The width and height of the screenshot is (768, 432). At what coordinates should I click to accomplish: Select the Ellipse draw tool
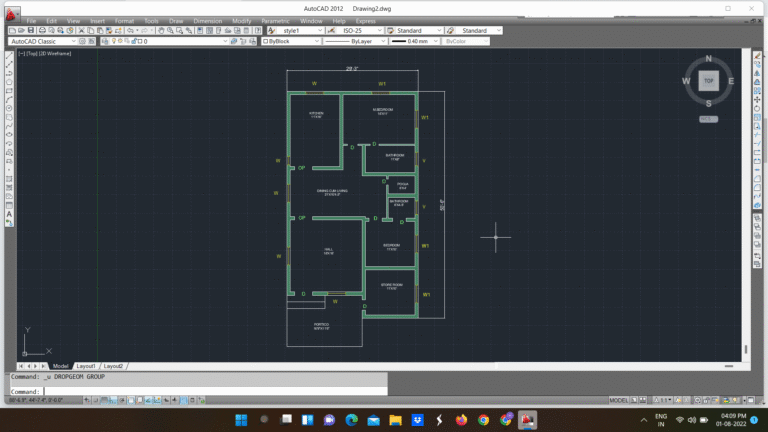9,135
